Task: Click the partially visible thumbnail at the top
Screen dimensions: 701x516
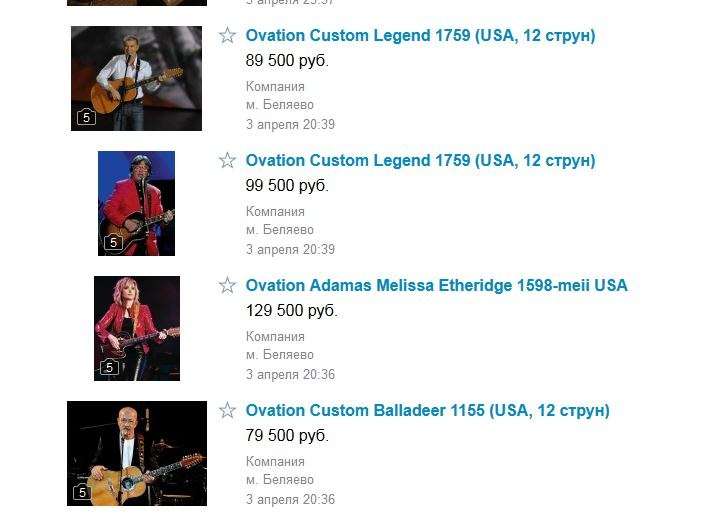Action: point(137,3)
